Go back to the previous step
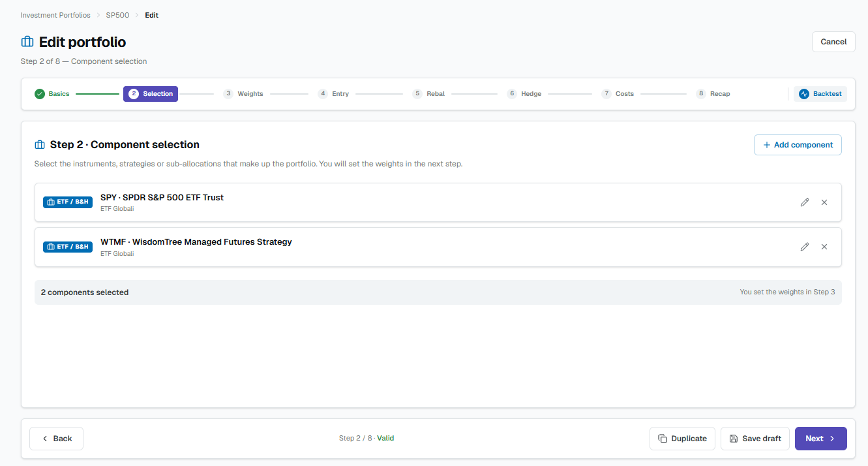 pyautogui.click(x=56, y=439)
